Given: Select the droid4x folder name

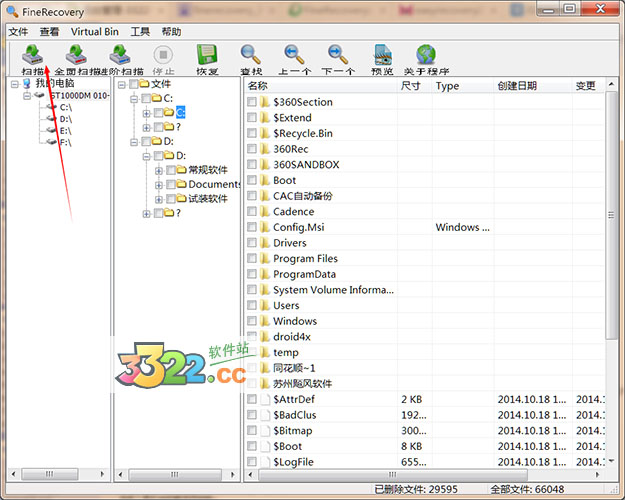Looking at the screenshot, I should click(292, 337).
